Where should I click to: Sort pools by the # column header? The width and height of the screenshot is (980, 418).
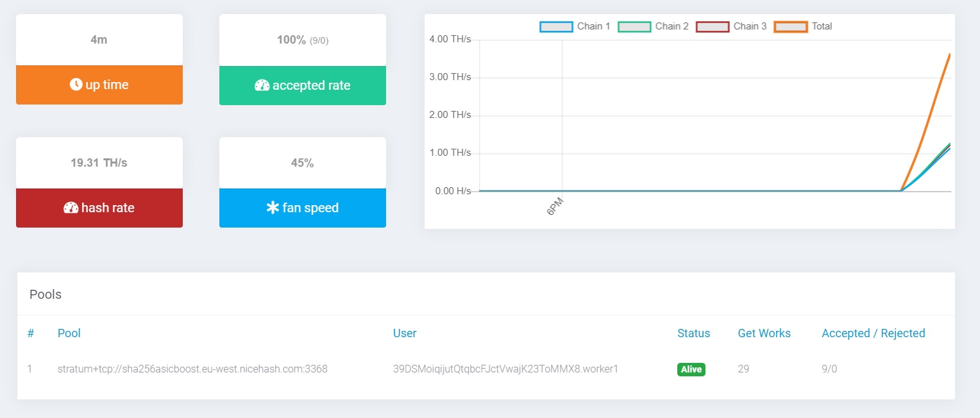pos(31,333)
